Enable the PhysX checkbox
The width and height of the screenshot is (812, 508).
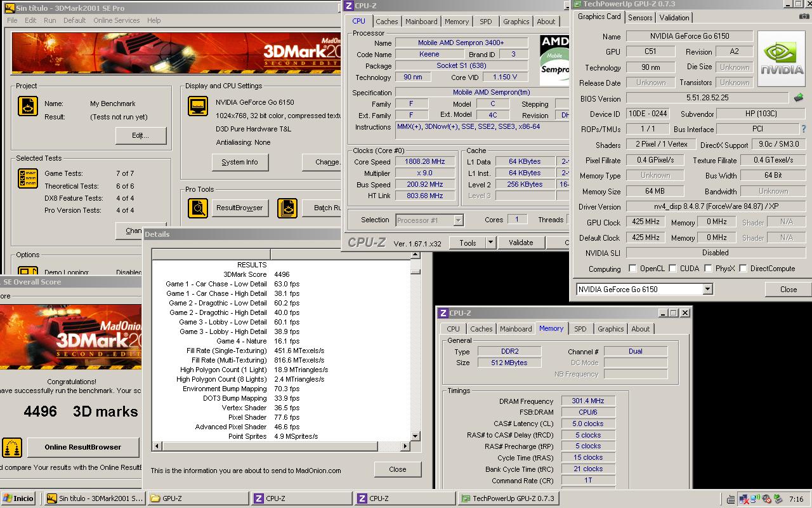[x=707, y=269]
